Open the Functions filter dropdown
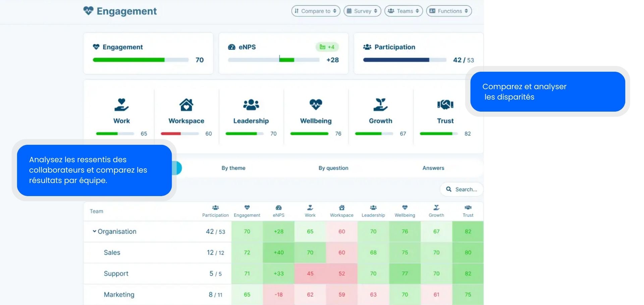Viewport: 644px width, 305px height. pyautogui.click(x=449, y=11)
